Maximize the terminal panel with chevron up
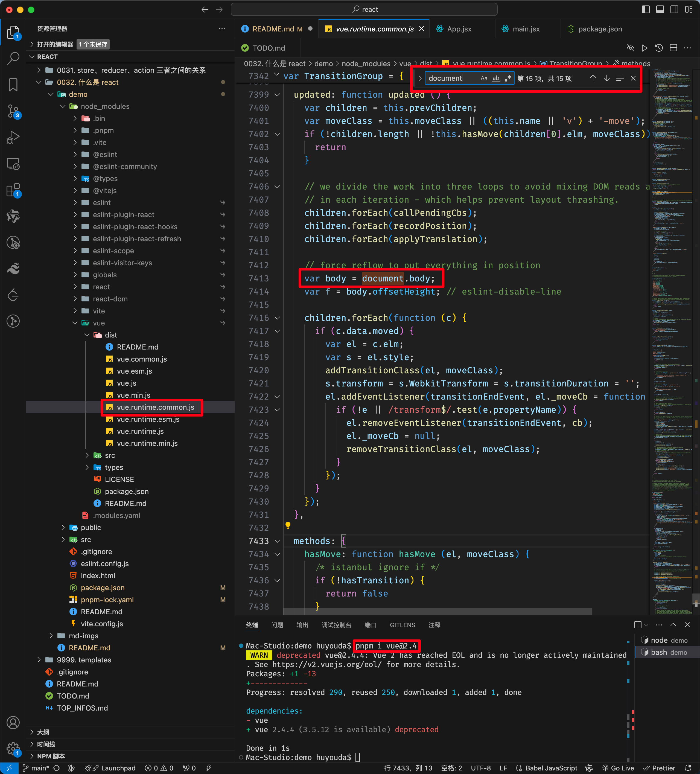Screen dimensions: 700x774 click(673, 625)
